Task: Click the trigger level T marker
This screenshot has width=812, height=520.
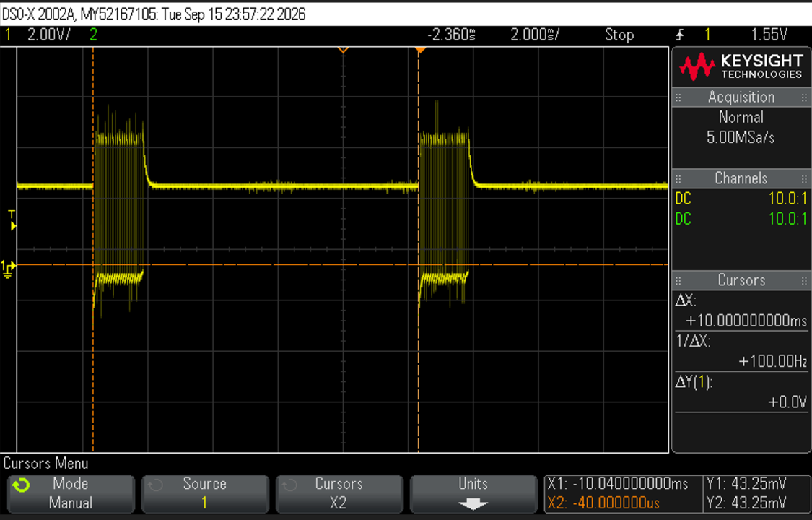Action: (12, 220)
